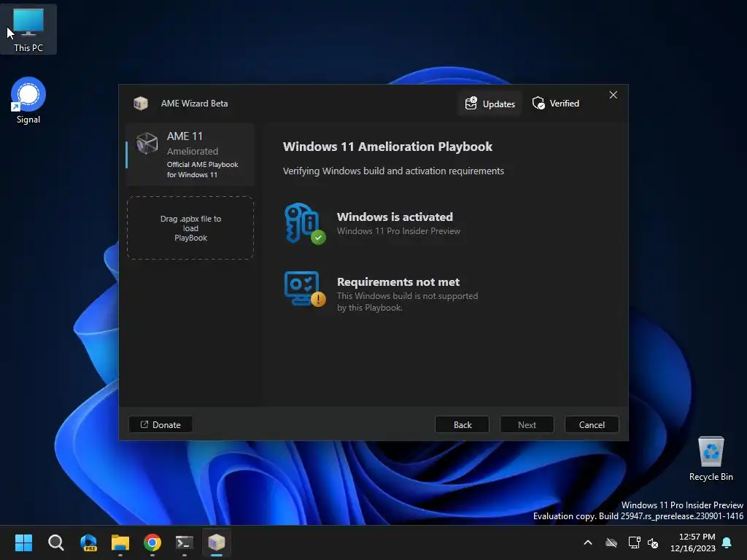Open the Terminal taskbar icon

(185, 542)
